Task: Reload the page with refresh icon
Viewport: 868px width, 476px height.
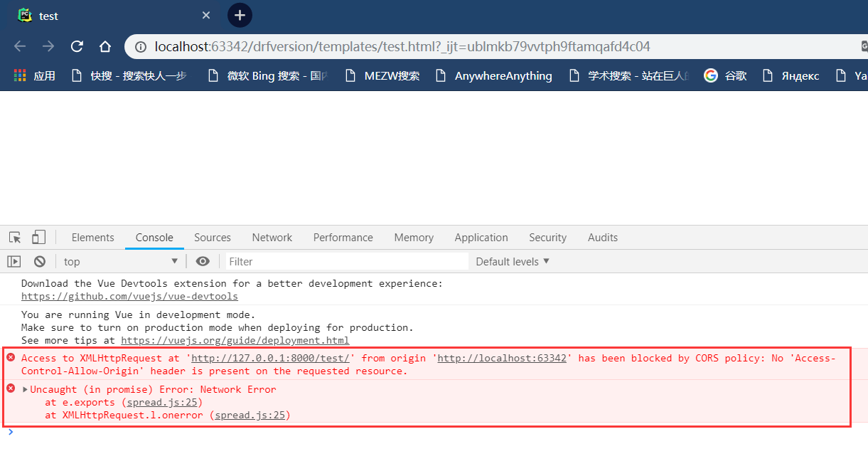Action: point(77,47)
